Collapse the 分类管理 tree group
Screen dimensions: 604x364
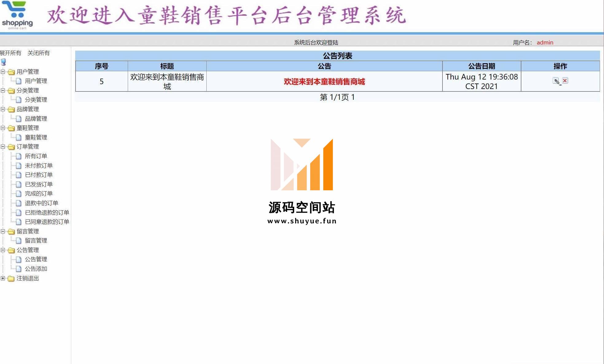[x=3, y=91]
